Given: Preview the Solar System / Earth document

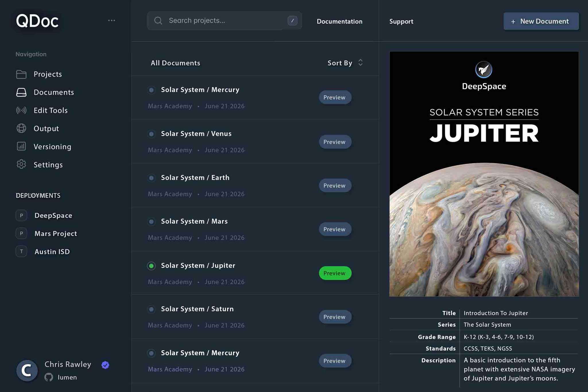Looking at the screenshot, I should (335, 186).
